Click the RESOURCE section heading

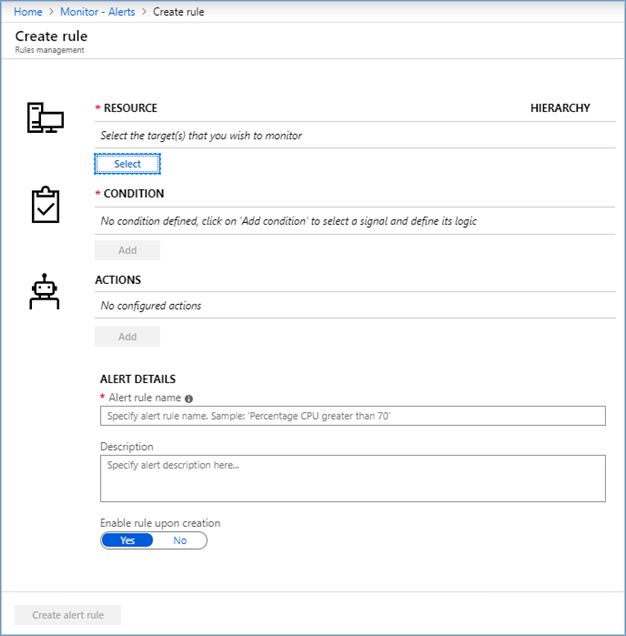click(x=130, y=108)
